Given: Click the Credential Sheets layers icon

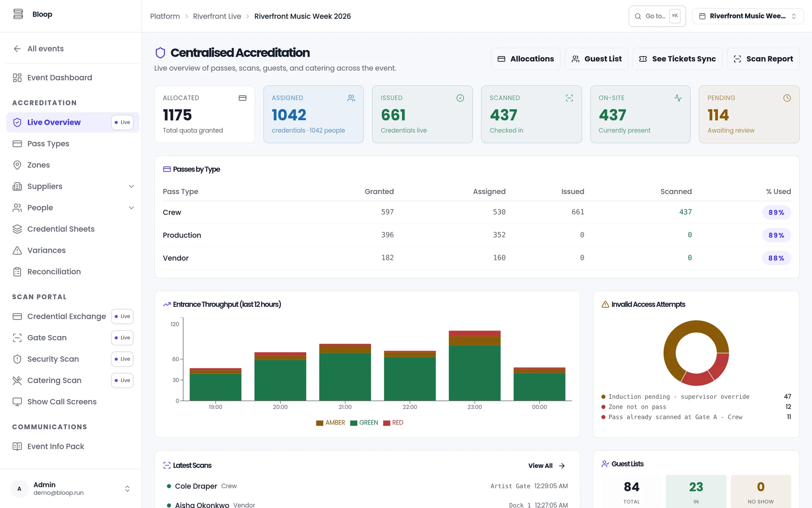Looking at the screenshot, I should [17, 229].
